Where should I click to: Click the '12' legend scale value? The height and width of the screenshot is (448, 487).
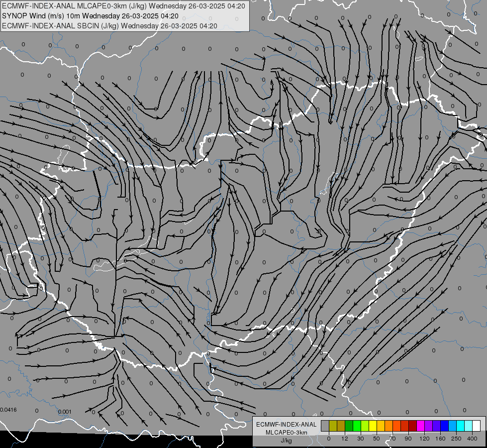click(344, 439)
